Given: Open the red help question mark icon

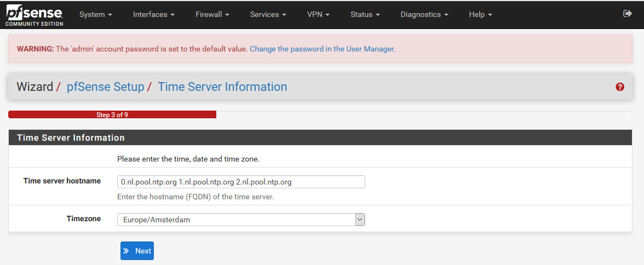Looking at the screenshot, I should pyautogui.click(x=620, y=87).
